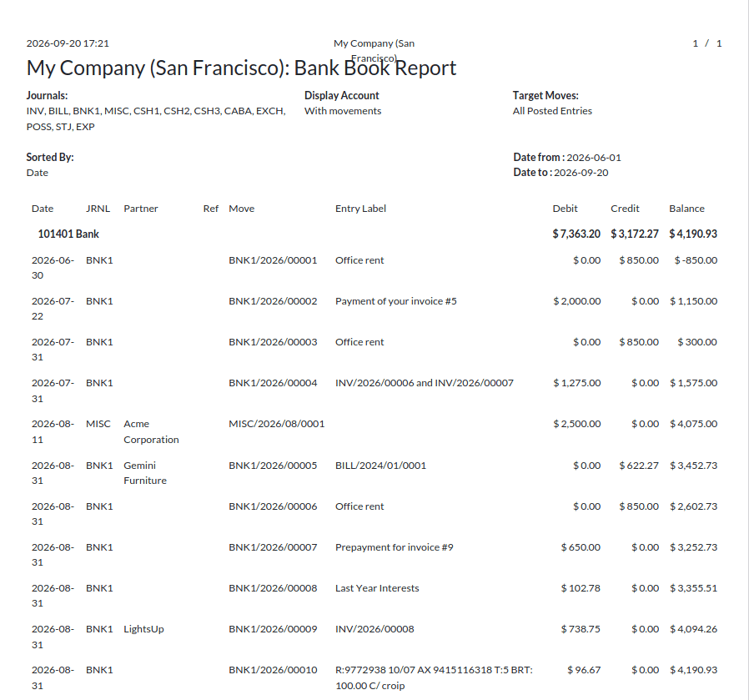The height and width of the screenshot is (700, 749).
Task: Click the 'Journals:' heading
Action: point(47,96)
